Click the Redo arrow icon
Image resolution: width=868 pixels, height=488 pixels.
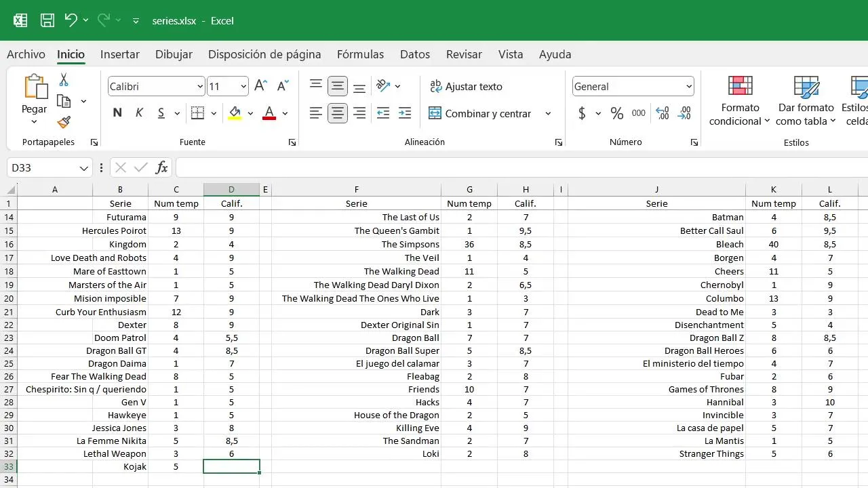[104, 20]
